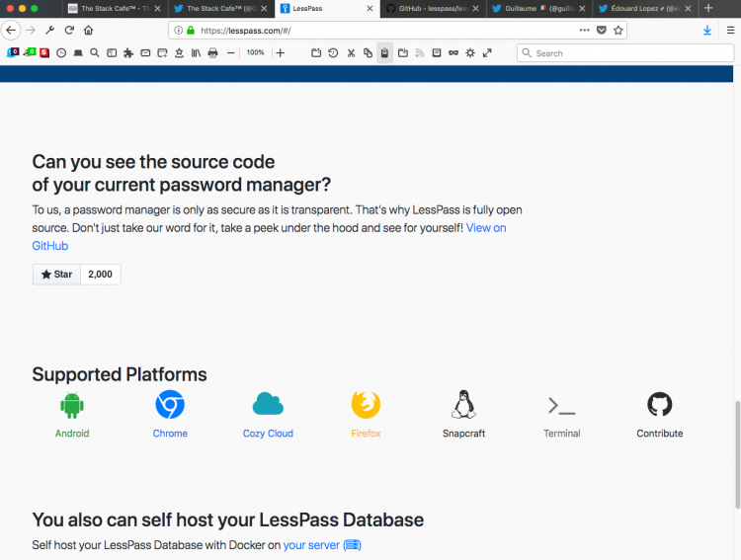Focus the toolbar Search field
The image size is (741, 560).
pos(625,53)
